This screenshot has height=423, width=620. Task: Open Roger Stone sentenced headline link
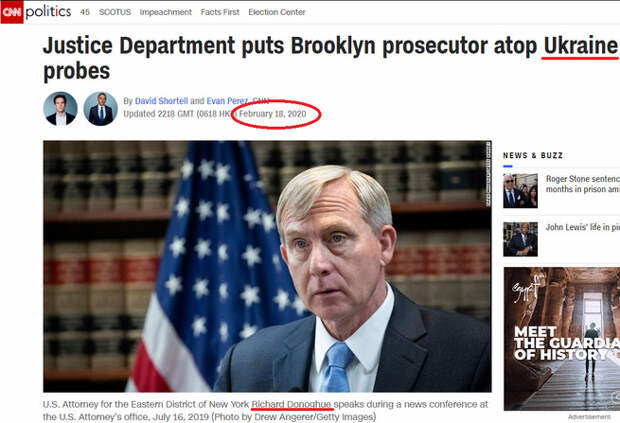pyautogui.click(x=583, y=184)
